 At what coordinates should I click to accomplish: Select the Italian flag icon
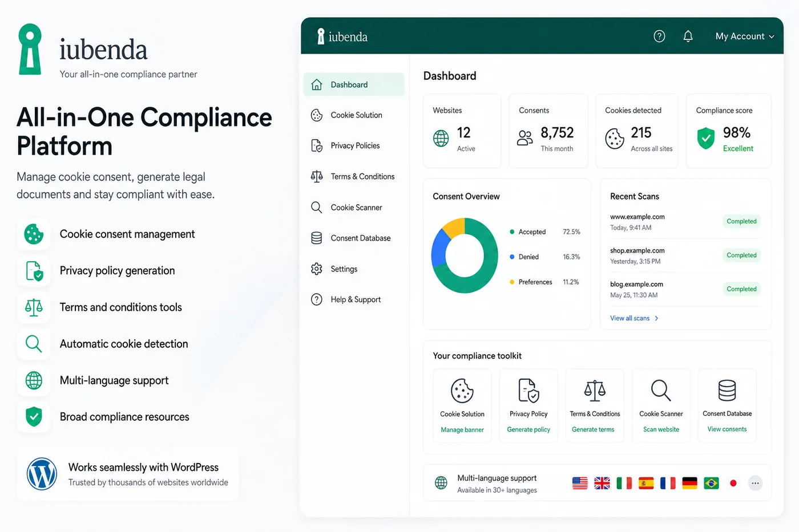pyautogui.click(x=624, y=484)
